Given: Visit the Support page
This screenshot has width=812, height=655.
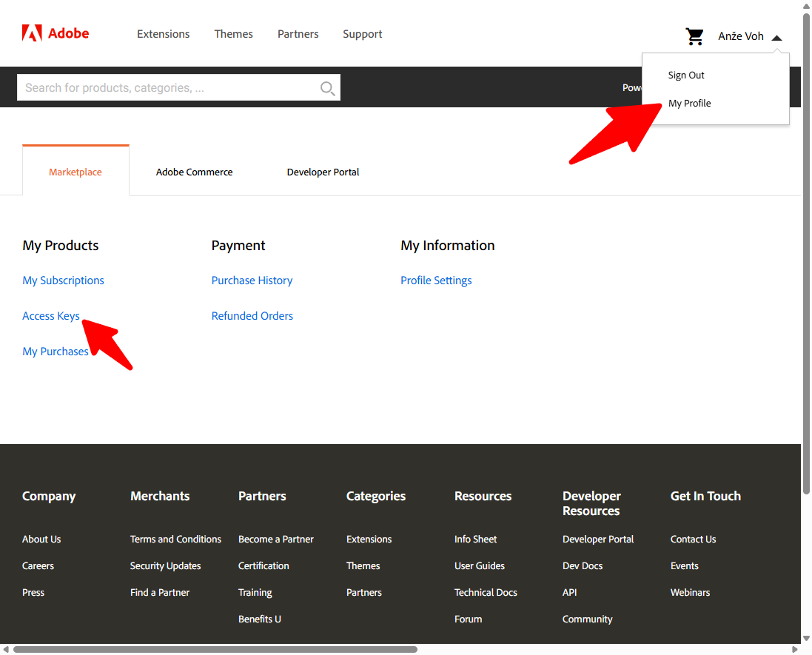Looking at the screenshot, I should pos(362,33).
